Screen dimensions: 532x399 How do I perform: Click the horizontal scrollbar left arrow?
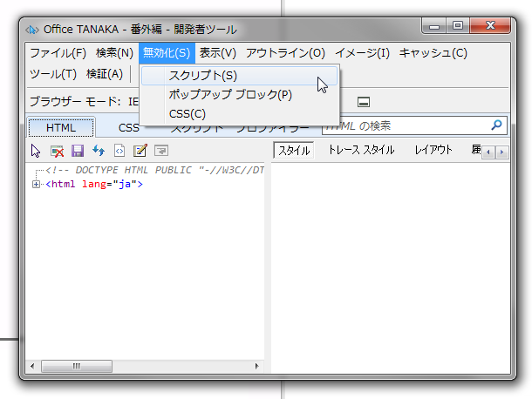tap(32, 366)
